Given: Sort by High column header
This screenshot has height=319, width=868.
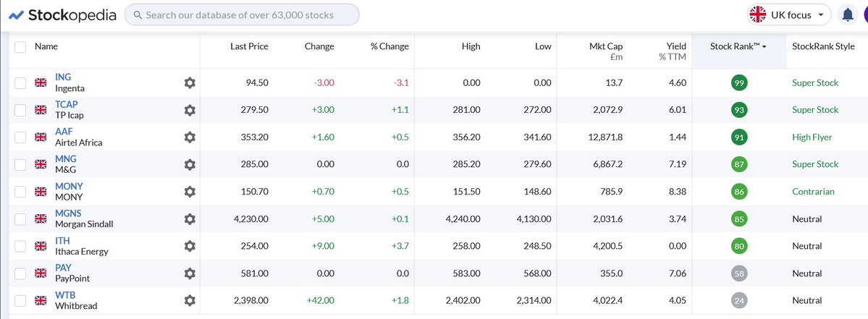Looking at the screenshot, I should coord(471,47).
